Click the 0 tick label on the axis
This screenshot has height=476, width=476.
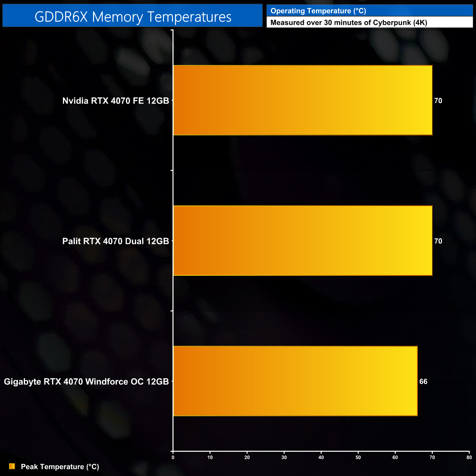(x=173, y=457)
